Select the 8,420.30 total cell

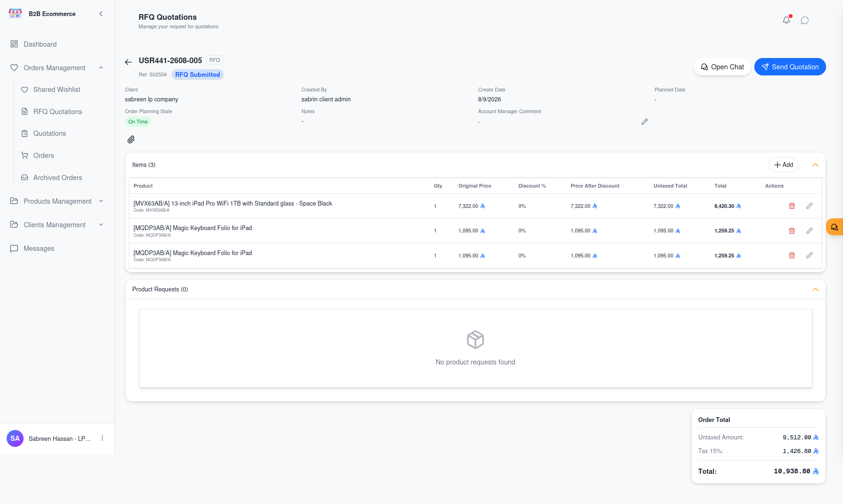pos(727,206)
